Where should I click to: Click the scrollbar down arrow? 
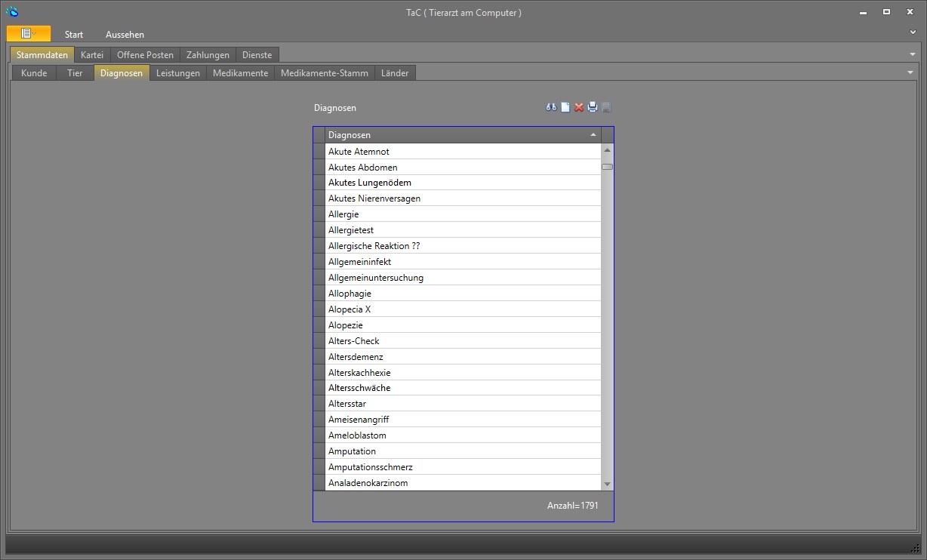click(608, 484)
